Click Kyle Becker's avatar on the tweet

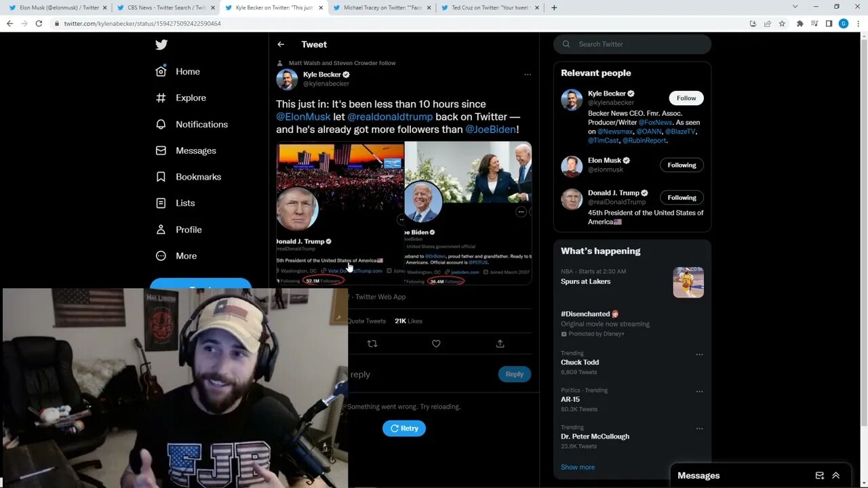[x=287, y=79]
